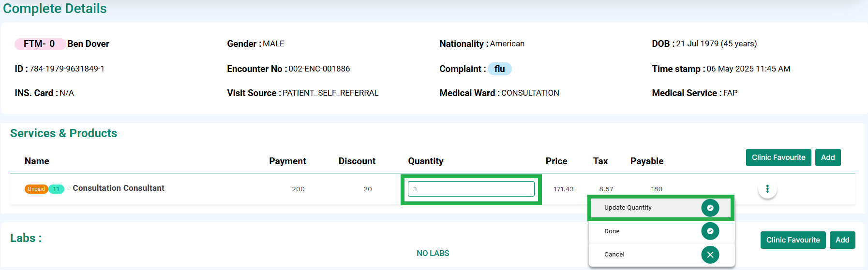The image size is (868, 270).
Task: Click the Cancel X icon
Action: [x=710, y=255]
